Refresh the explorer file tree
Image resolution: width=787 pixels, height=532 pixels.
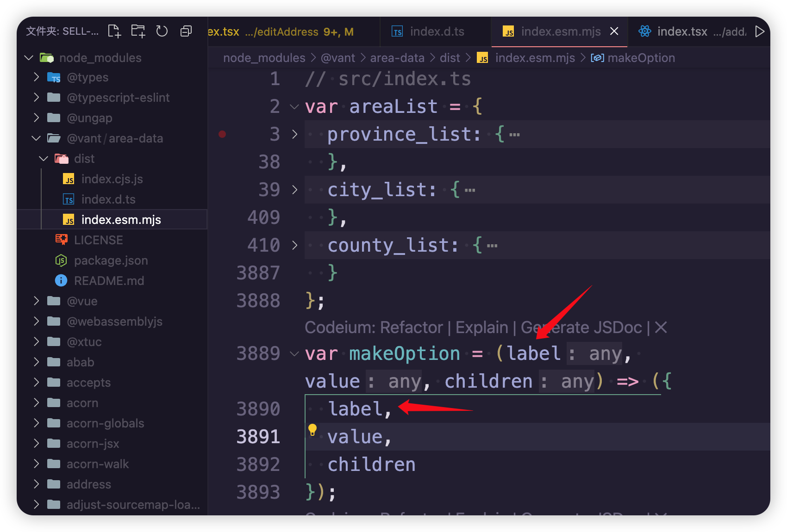[x=162, y=31]
